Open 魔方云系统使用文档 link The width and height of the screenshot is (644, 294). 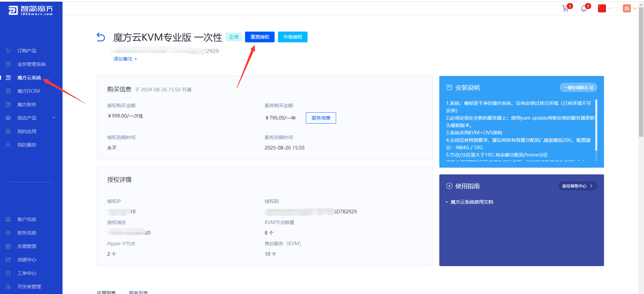click(x=472, y=202)
